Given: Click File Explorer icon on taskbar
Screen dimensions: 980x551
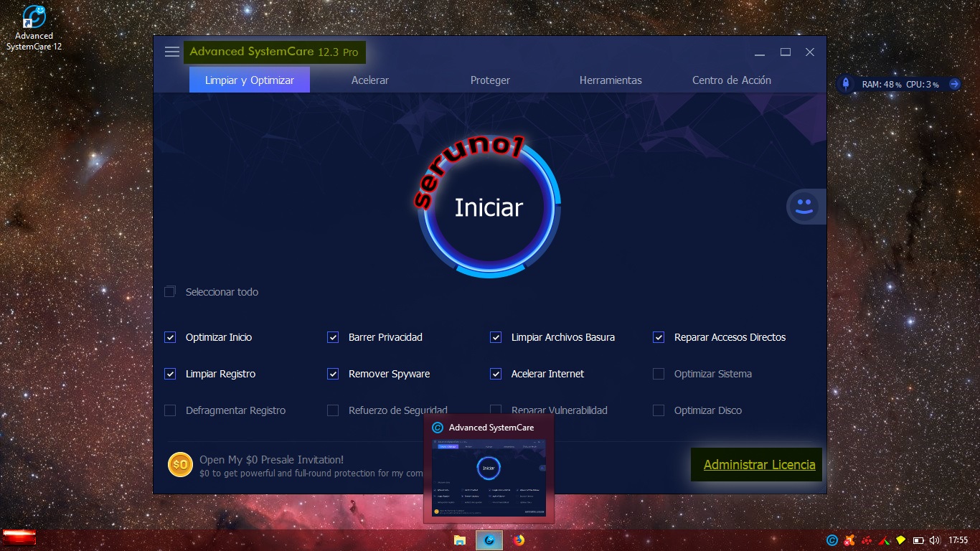Looking at the screenshot, I should click(460, 540).
